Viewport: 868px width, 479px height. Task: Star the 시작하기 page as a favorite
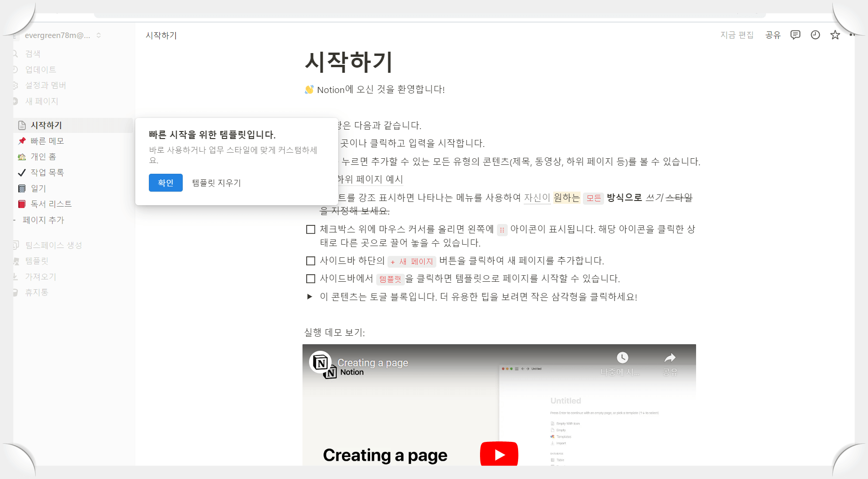835,34
